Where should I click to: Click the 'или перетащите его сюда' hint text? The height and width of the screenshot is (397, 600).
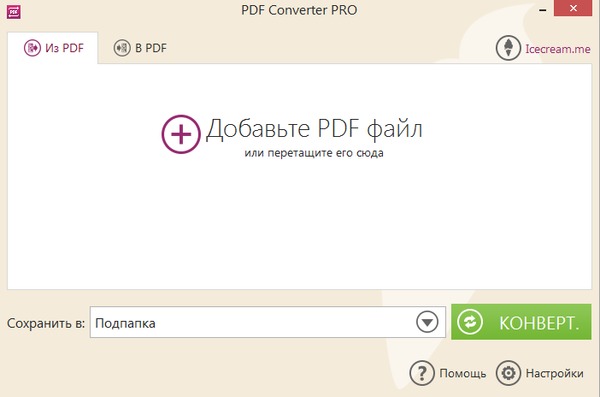pyautogui.click(x=314, y=153)
